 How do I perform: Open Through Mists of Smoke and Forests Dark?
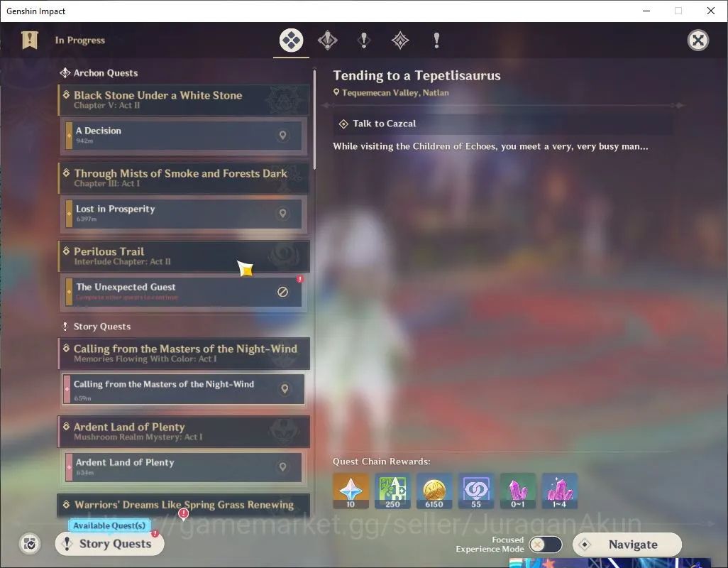(x=184, y=178)
